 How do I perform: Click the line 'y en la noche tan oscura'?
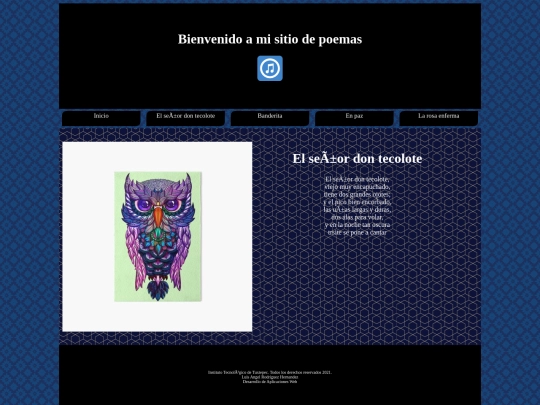click(357, 225)
